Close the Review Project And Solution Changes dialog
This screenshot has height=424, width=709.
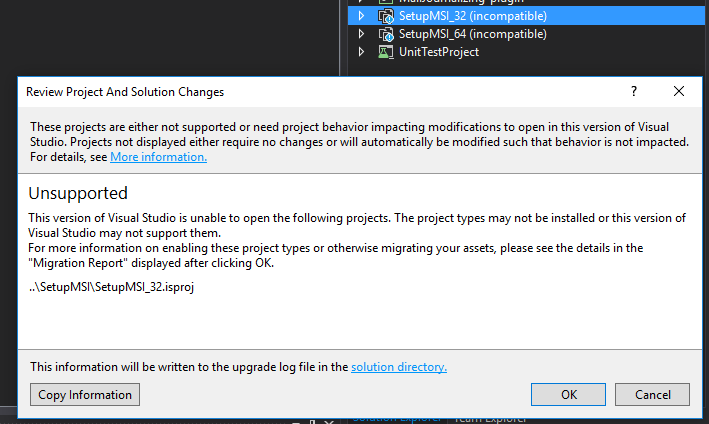679,91
